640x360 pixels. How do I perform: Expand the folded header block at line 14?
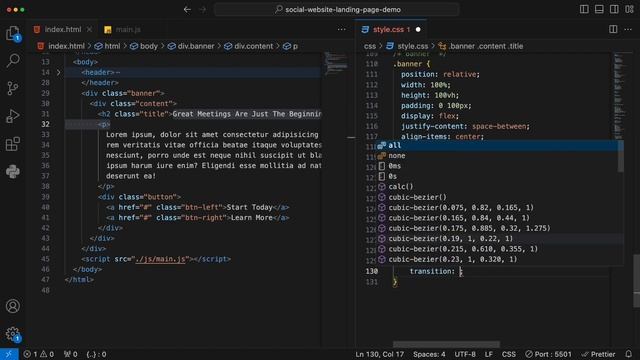point(58,72)
